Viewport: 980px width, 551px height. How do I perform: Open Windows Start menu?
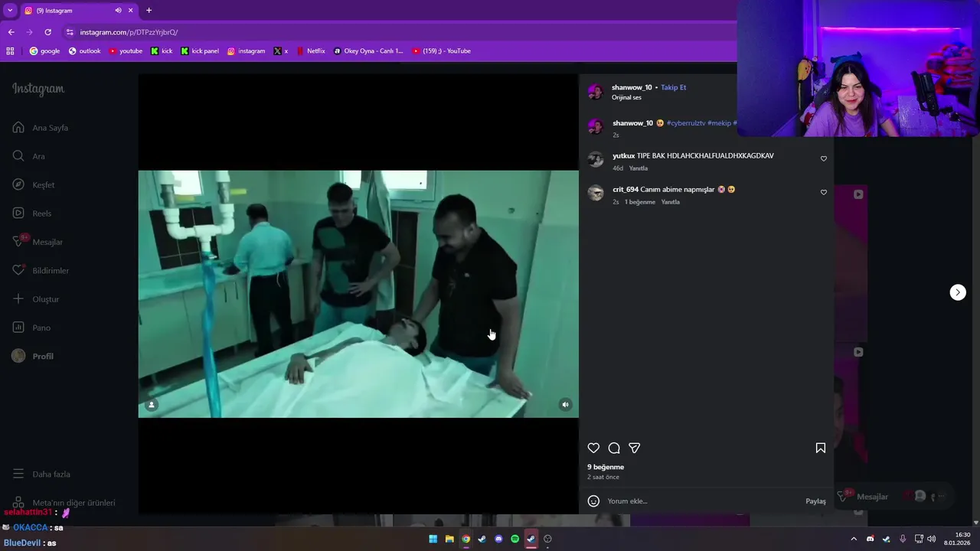pyautogui.click(x=433, y=539)
